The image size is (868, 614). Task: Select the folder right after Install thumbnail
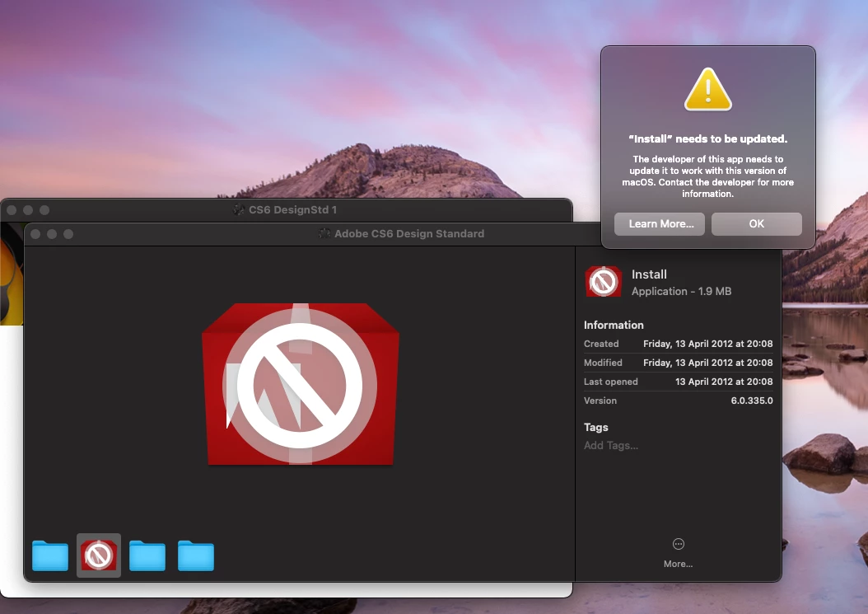click(147, 555)
